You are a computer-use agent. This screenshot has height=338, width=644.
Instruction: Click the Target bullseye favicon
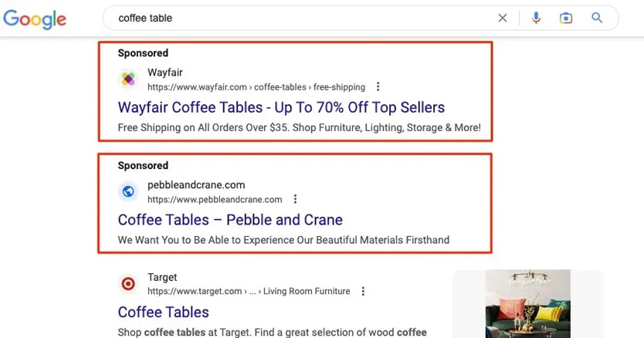(128, 284)
